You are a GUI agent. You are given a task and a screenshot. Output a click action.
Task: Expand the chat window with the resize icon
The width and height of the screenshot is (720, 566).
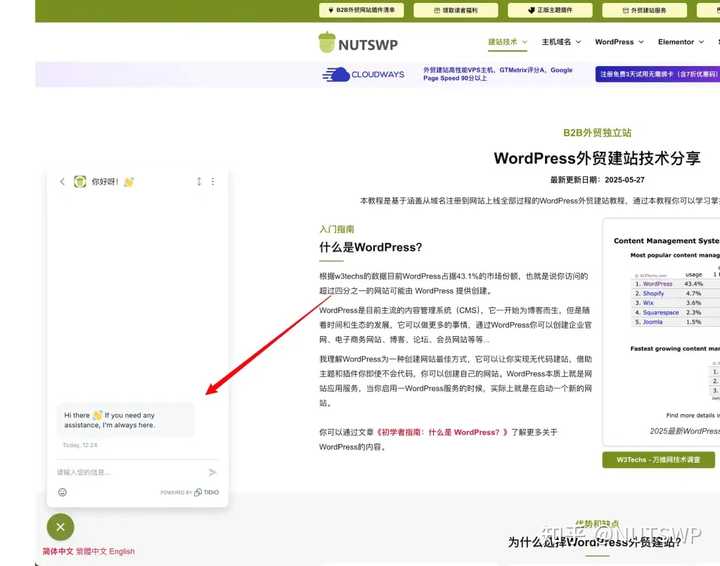[x=199, y=181]
